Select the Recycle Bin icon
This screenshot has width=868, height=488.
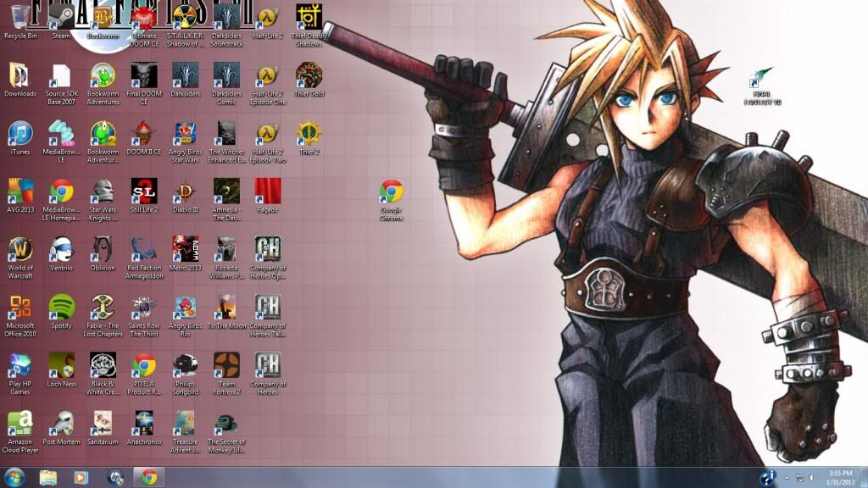(x=20, y=18)
